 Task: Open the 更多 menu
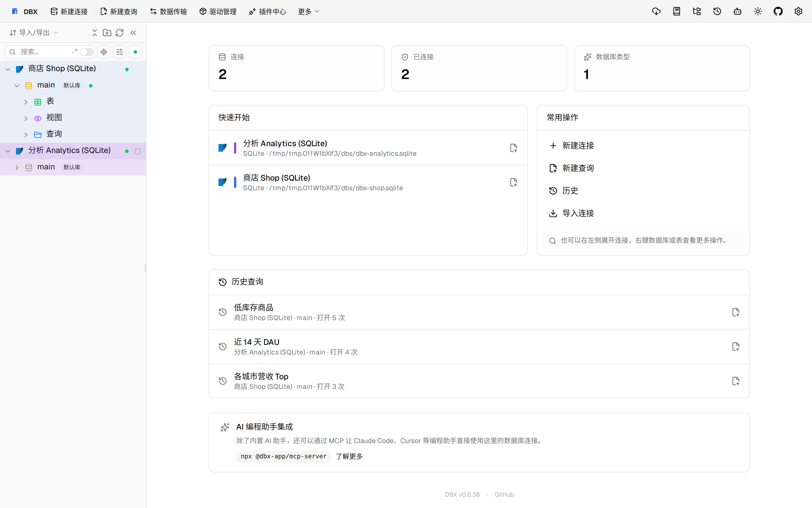point(308,11)
